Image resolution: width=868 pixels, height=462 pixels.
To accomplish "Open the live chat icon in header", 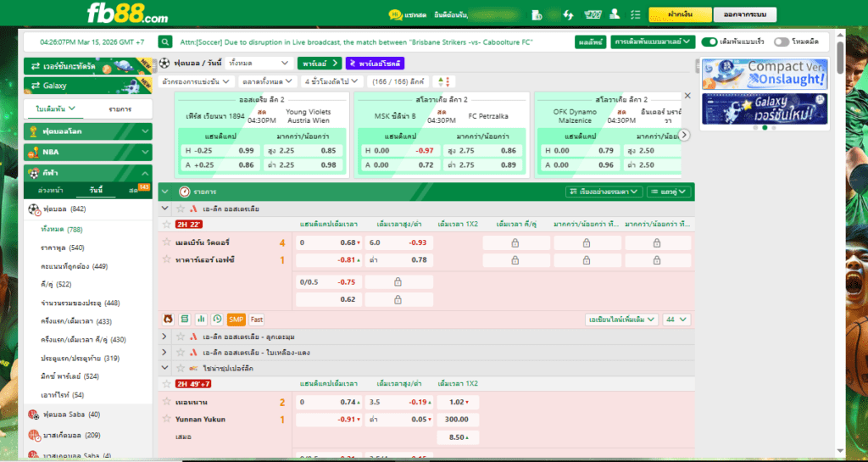I will point(395,15).
